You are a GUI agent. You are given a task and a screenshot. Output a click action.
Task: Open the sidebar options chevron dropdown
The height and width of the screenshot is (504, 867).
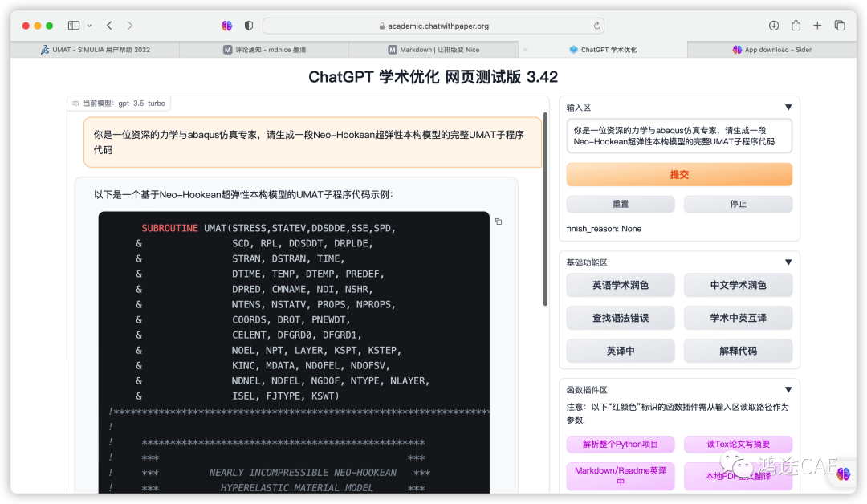point(88,25)
